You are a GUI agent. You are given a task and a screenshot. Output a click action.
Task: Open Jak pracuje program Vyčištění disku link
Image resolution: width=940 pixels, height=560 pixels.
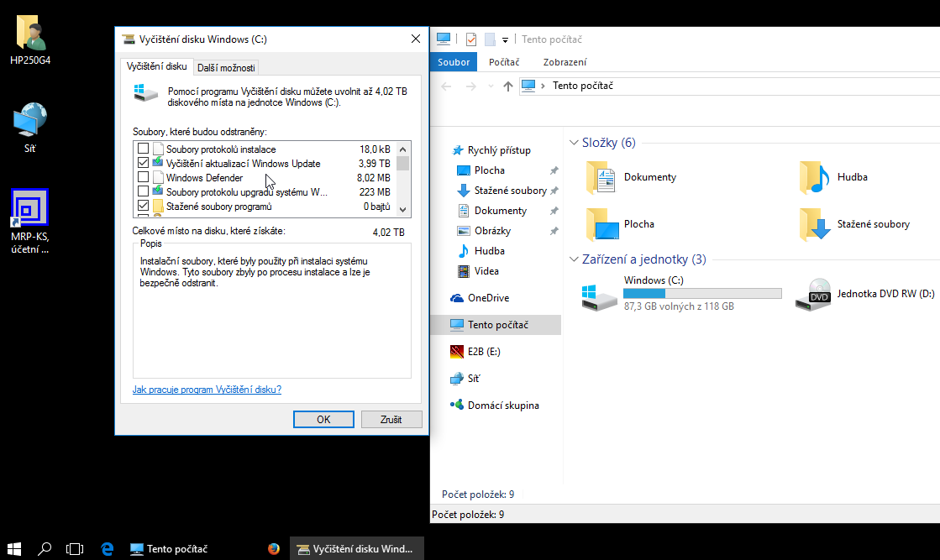click(x=207, y=390)
